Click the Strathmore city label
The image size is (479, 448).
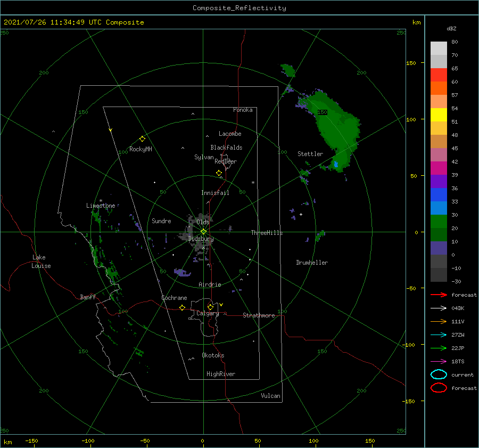click(x=259, y=315)
